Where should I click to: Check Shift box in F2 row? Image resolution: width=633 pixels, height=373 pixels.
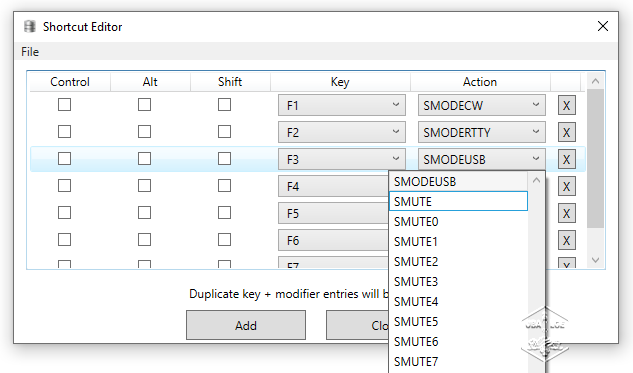click(x=224, y=132)
